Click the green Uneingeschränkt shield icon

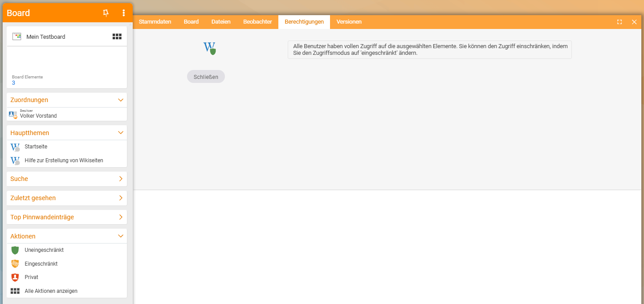15,250
